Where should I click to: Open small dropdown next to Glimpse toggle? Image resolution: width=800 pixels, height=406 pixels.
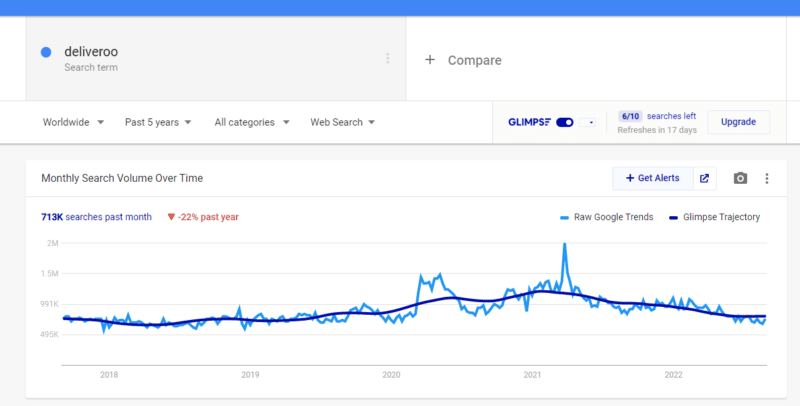click(588, 122)
